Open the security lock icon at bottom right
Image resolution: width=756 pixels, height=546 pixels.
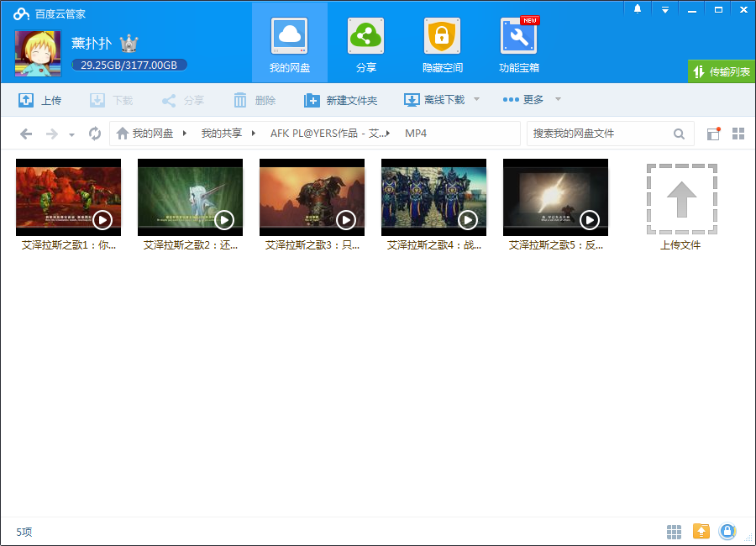[727, 531]
